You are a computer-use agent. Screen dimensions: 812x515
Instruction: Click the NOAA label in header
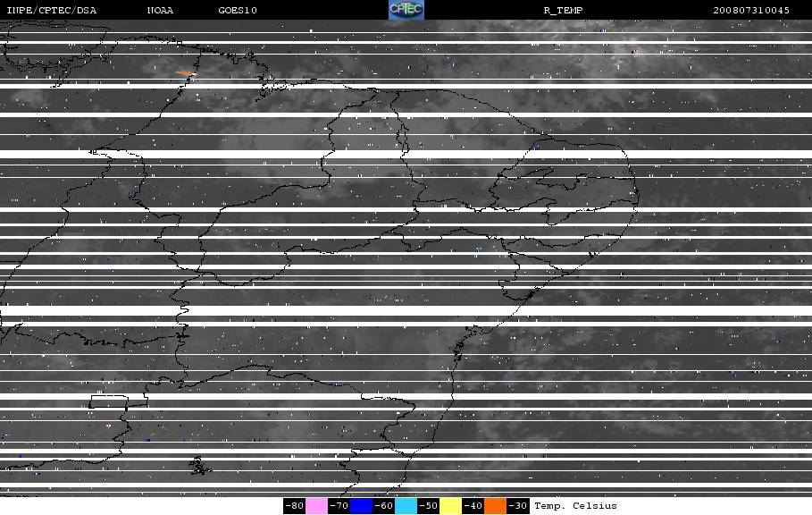pyautogui.click(x=161, y=11)
